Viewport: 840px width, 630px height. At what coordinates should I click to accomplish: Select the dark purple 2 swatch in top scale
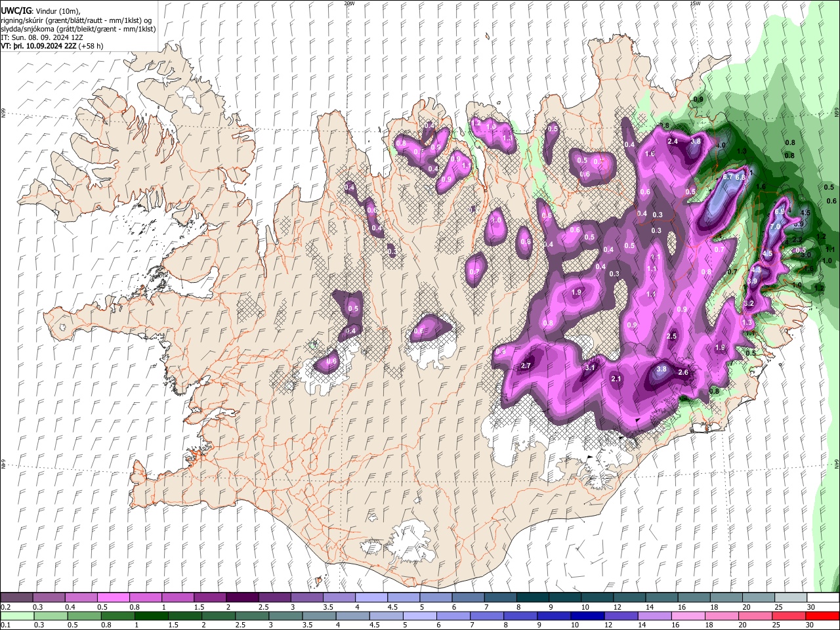tap(242, 597)
